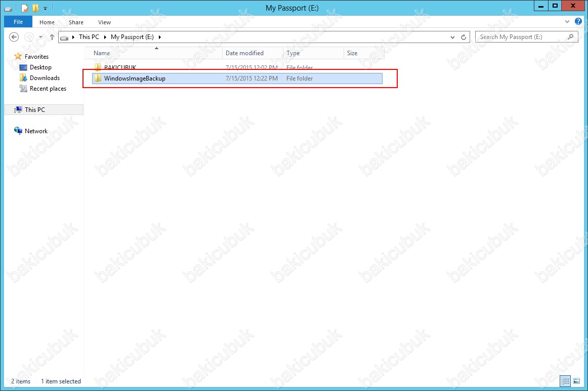
Task: Click the BAKICUBUK folder icon
Action: pyautogui.click(x=98, y=67)
